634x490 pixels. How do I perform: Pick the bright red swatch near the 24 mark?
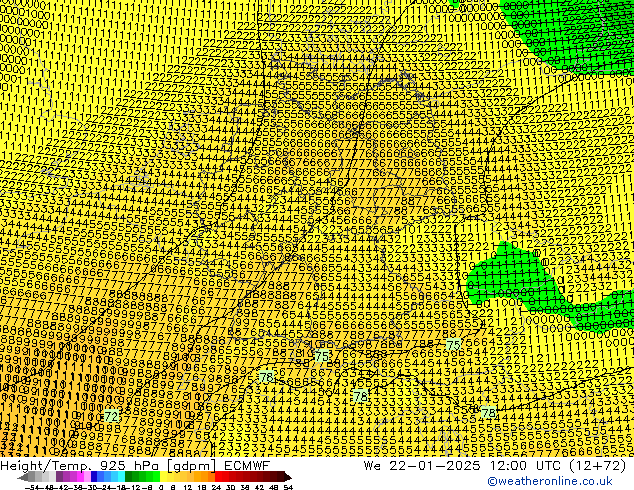[218, 477]
